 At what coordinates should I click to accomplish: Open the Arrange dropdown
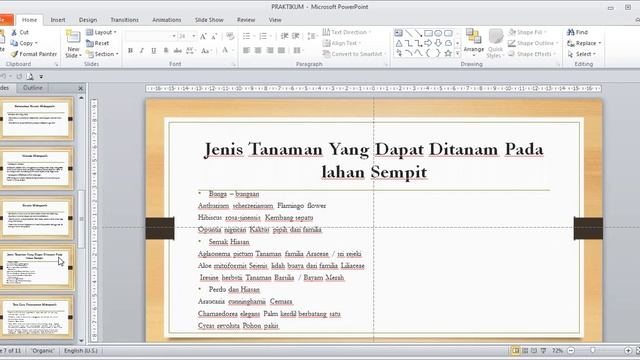[473, 43]
